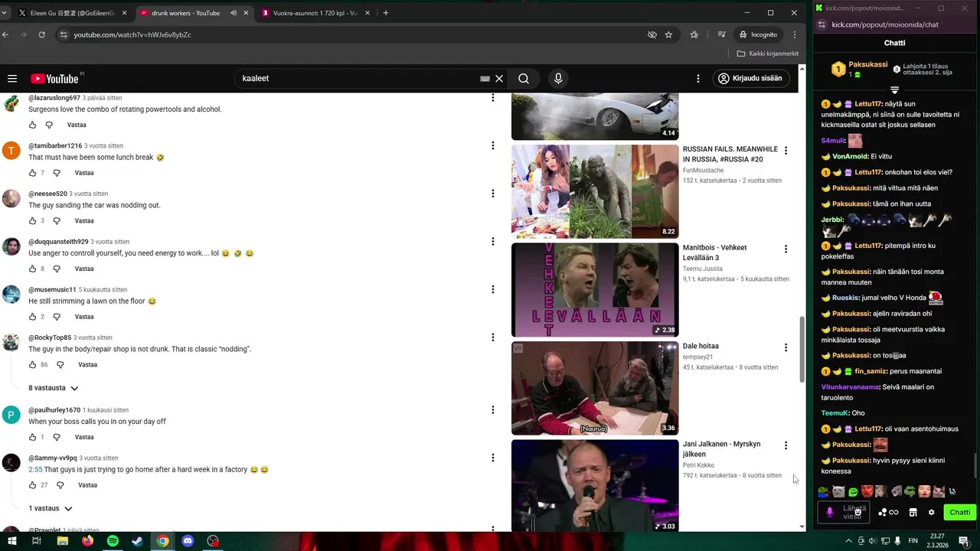Like the comment by @Sammy-vv9pq
This screenshot has width=980, height=551.
tap(32, 485)
